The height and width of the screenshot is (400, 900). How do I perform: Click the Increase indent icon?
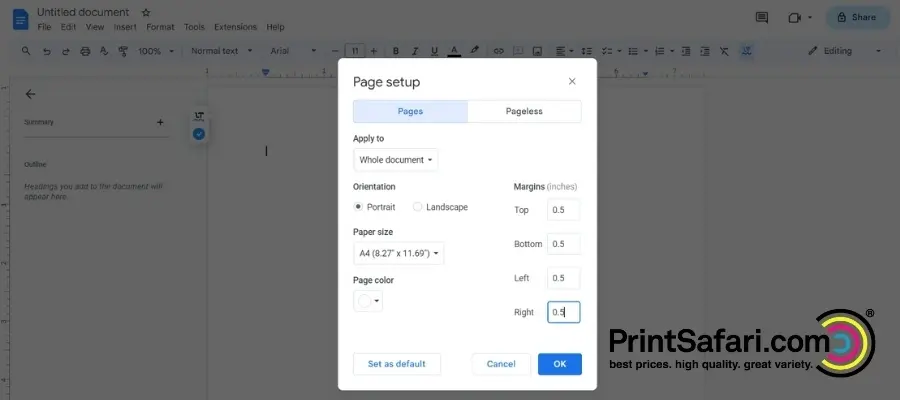point(705,51)
